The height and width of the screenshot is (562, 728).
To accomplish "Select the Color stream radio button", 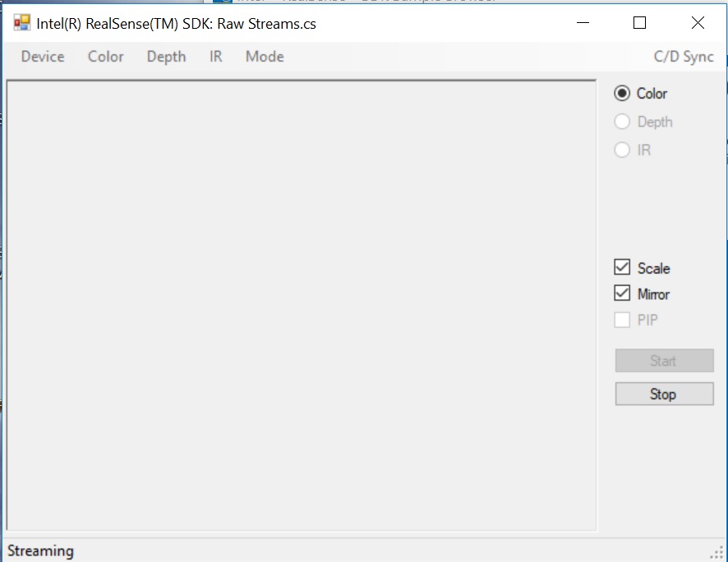I will (623, 94).
